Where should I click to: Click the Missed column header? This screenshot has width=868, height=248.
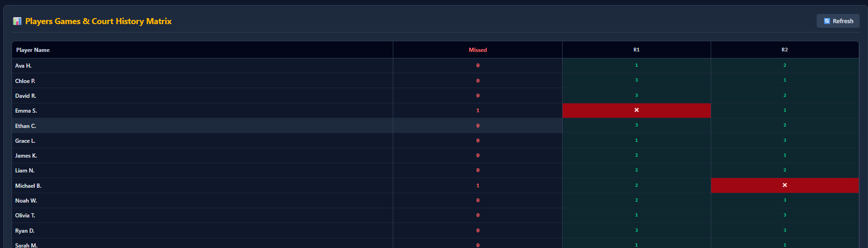point(478,50)
